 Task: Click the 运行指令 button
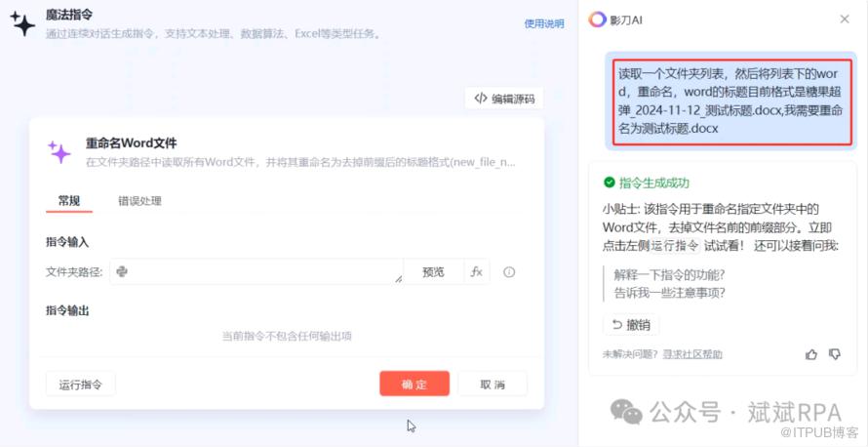point(81,385)
